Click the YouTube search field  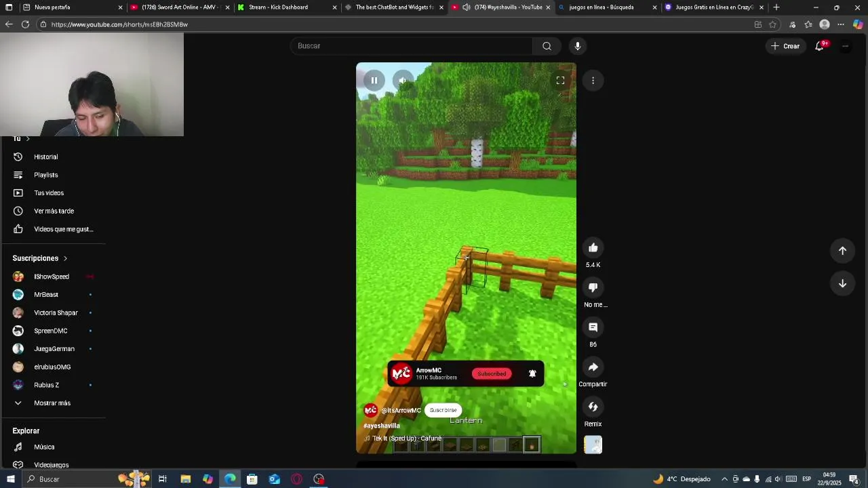click(412, 46)
